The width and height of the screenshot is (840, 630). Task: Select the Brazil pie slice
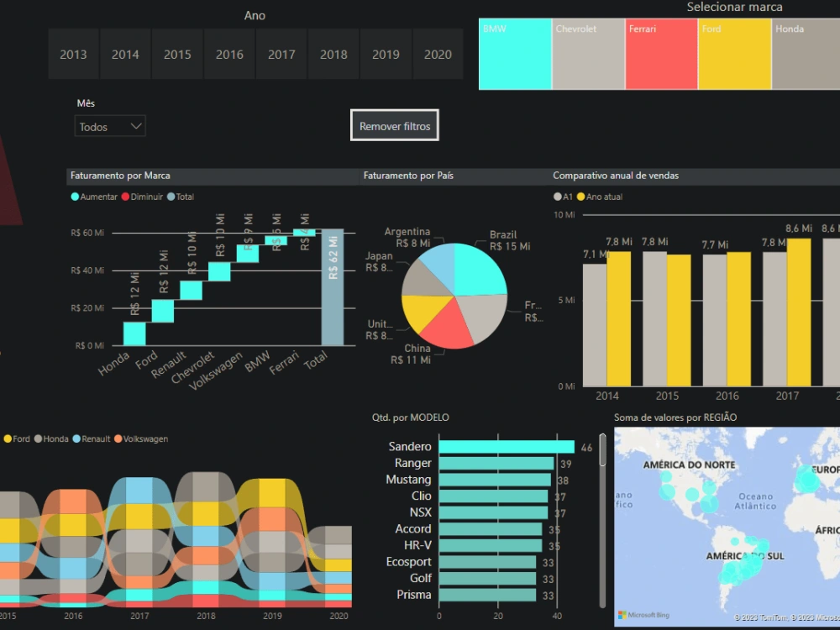479,270
